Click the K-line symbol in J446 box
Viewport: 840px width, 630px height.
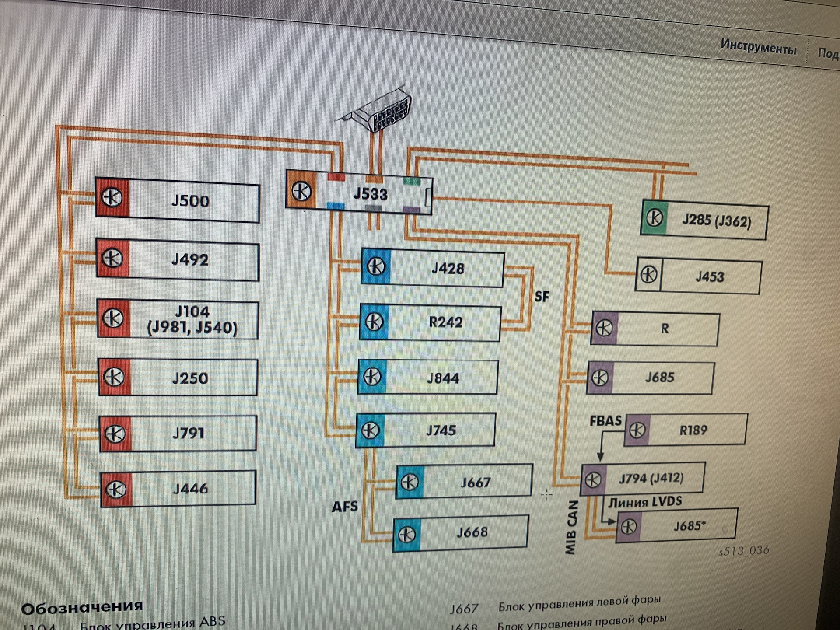pyautogui.click(x=116, y=489)
